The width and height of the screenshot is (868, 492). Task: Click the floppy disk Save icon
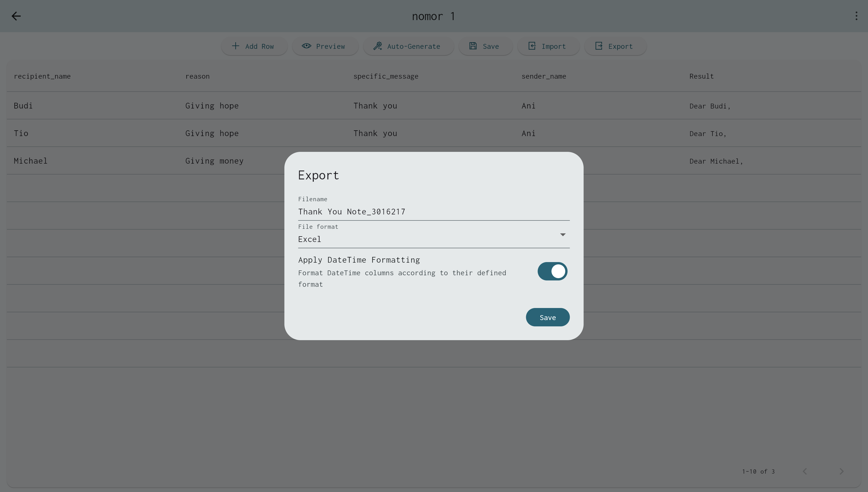(473, 46)
